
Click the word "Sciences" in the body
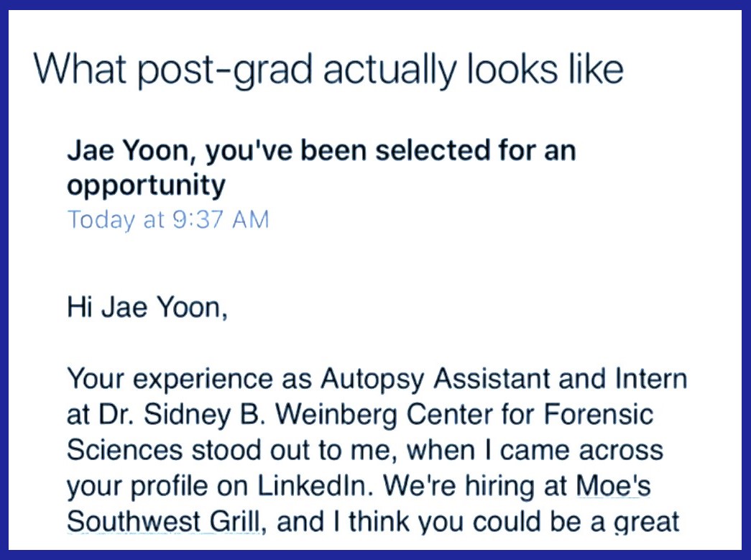(125, 451)
